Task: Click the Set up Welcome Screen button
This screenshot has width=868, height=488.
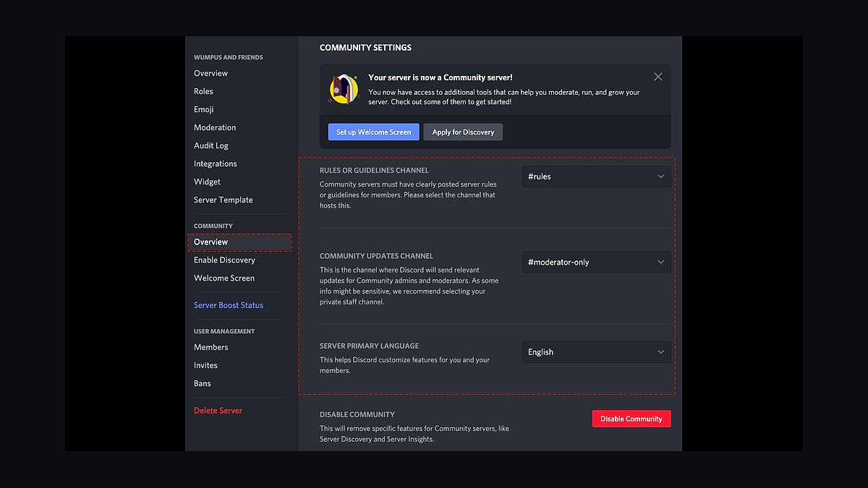Action: [x=373, y=132]
